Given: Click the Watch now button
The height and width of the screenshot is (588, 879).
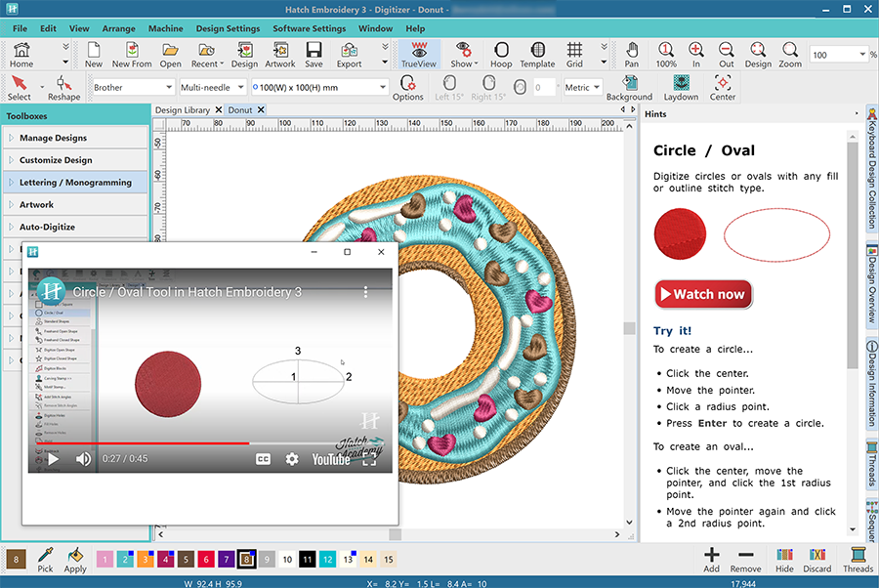Looking at the screenshot, I should pos(703,294).
